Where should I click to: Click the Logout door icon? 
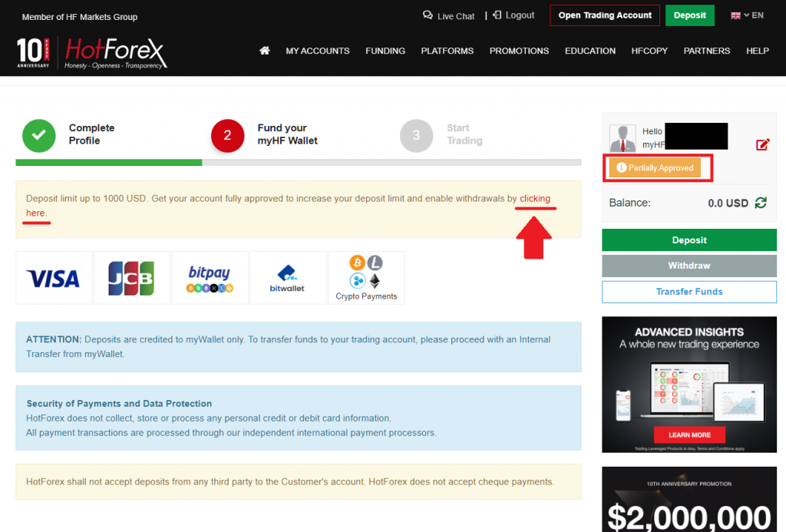[497, 15]
